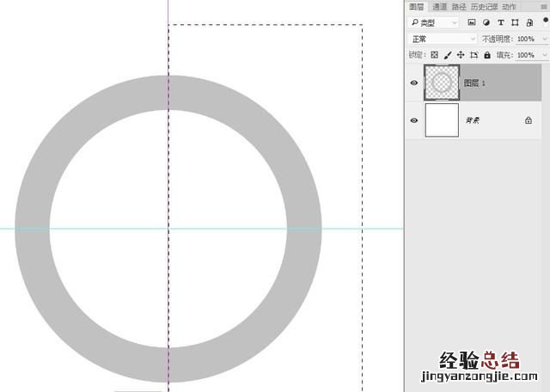Open the 正常 blend mode dropdown
Screen dimensions: 550x392
tap(443, 39)
